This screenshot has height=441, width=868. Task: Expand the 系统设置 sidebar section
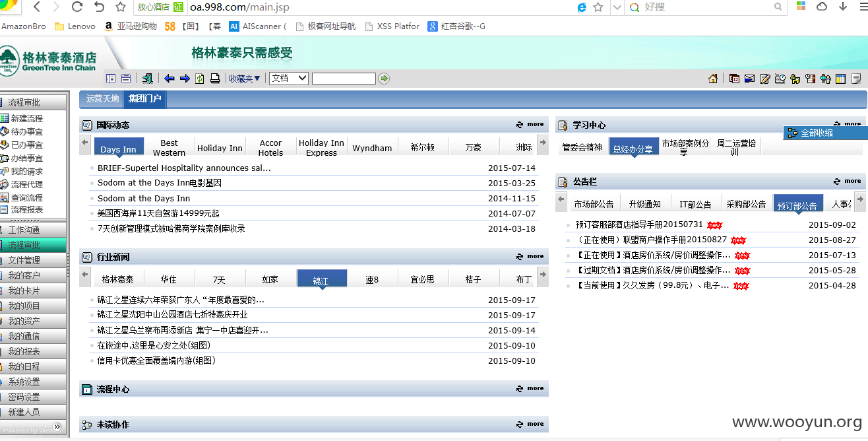33,382
